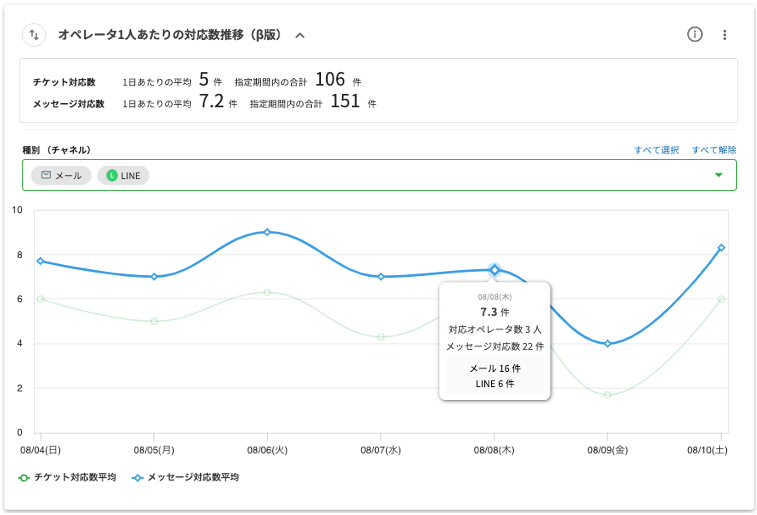Toggle メッセージ対応数平均 legend series
This screenshot has height=515, width=757.
point(185,477)
